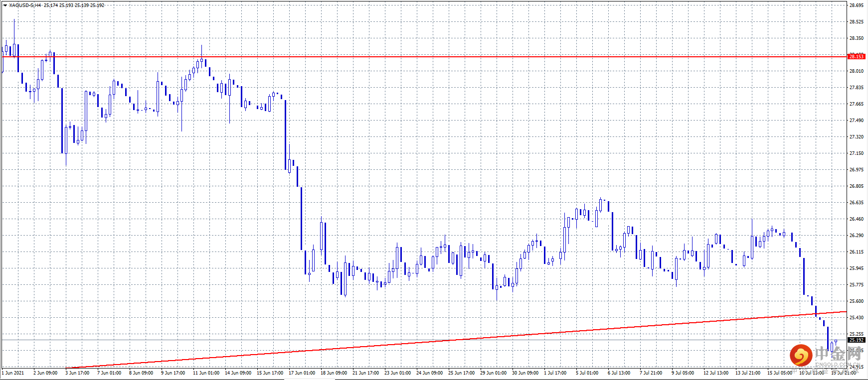The image size is (868, 380).
Task: Click the 26.635 price axis label
Action: (x=857, y=203)
